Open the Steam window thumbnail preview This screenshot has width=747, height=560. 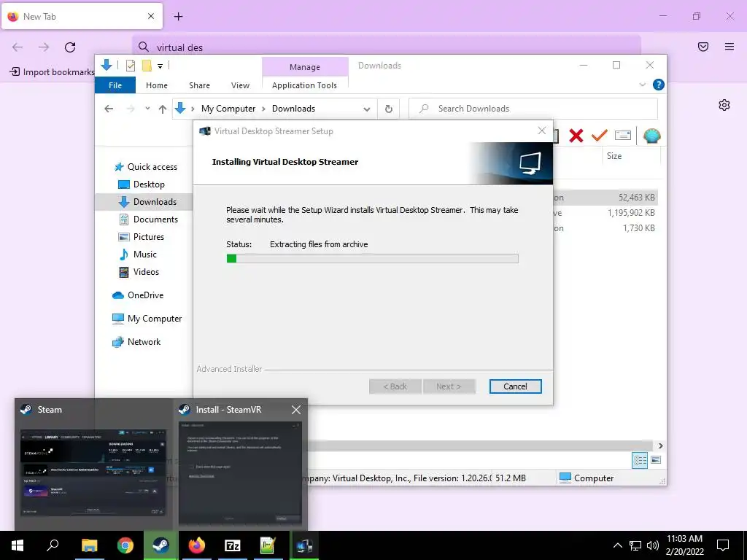click(93, 472)
